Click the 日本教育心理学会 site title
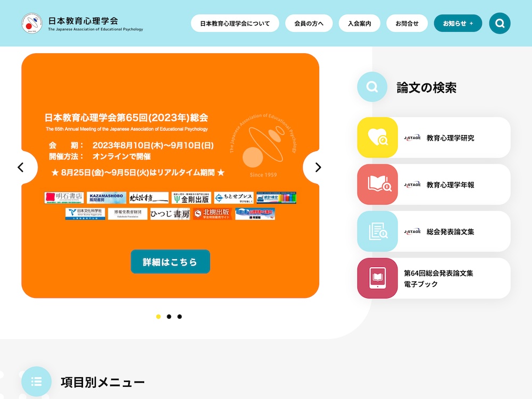 83,21
